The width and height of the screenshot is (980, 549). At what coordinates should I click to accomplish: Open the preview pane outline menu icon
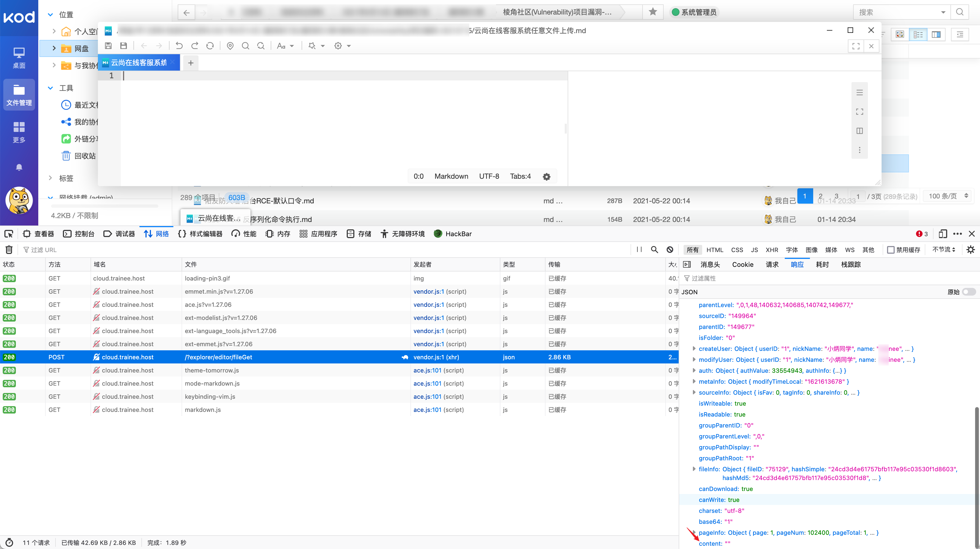tap(860, 93)
